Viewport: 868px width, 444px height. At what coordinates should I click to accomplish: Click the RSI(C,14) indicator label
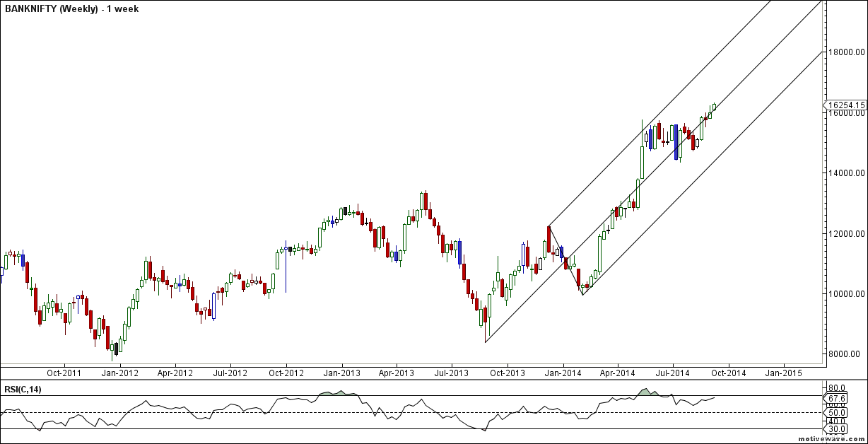point(23,390)
